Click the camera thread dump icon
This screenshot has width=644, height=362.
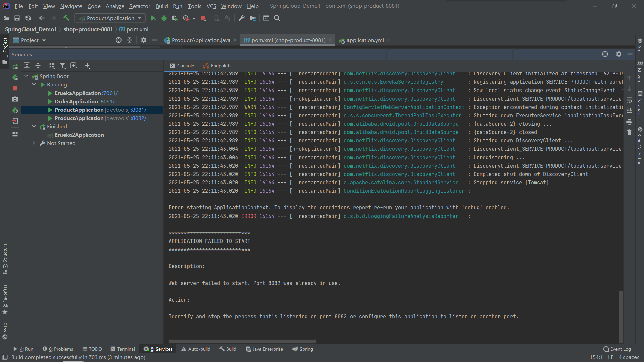point(15,99)
